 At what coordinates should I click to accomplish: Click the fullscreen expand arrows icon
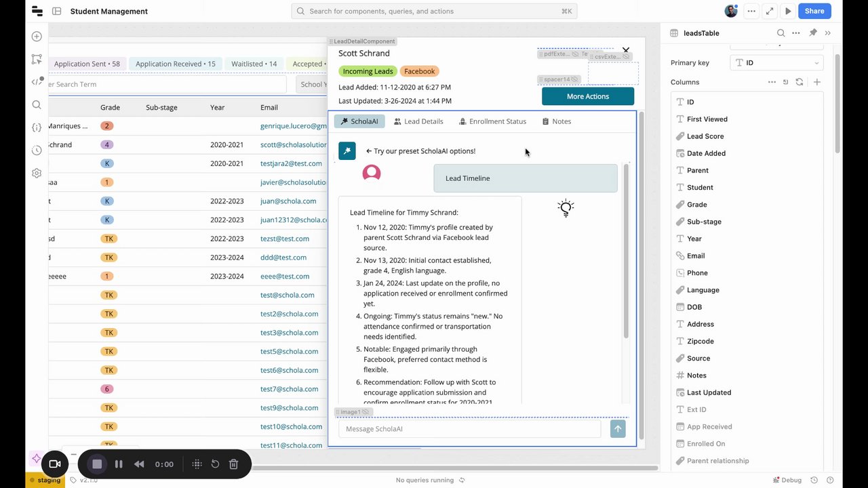coord(770,11)
